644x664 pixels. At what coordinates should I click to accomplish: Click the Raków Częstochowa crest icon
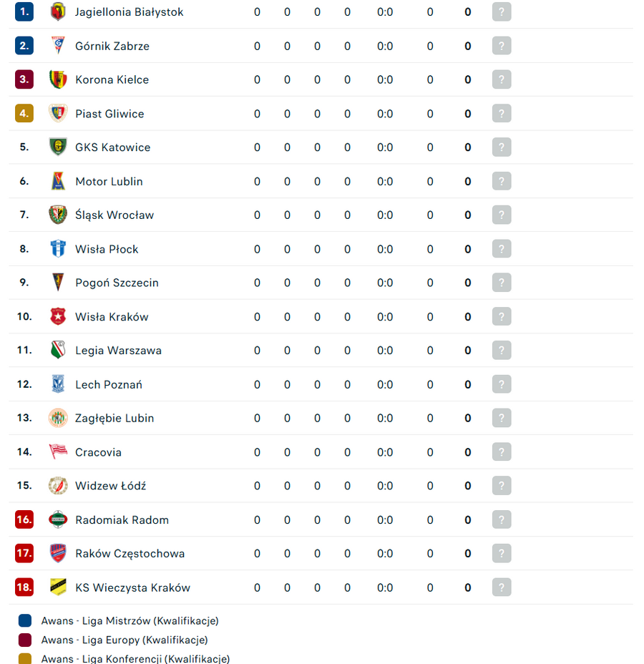[58, 554]
